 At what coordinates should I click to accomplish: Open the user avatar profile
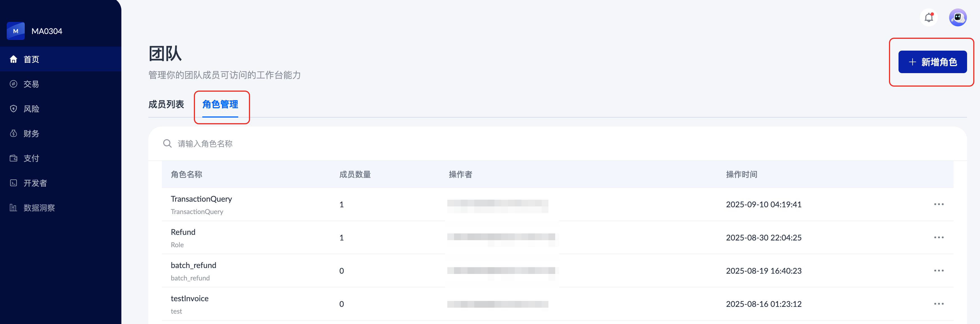click(x=958, y=17)
